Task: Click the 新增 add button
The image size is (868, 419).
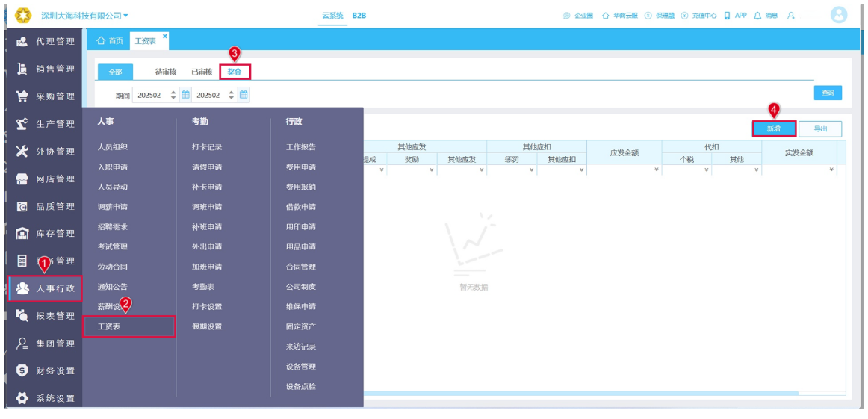Action: pos(774,128)
